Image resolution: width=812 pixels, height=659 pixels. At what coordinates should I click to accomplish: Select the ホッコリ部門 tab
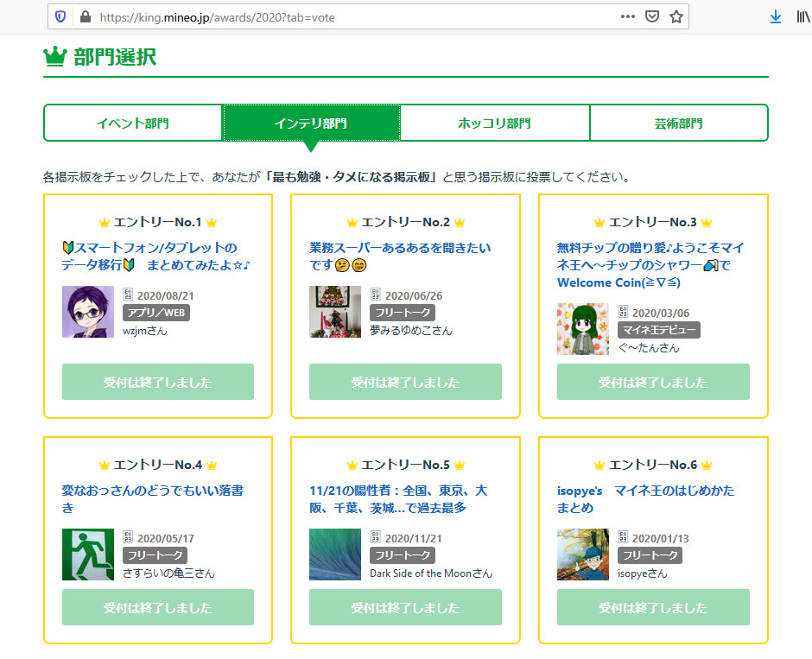click(494, 124)
